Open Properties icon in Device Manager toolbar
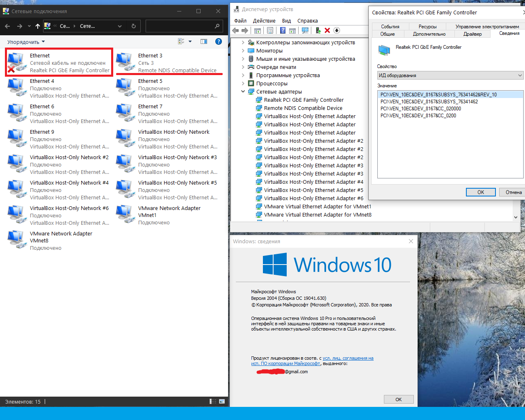The width and height of the screenshot is (525, 420). coord(270,30)
